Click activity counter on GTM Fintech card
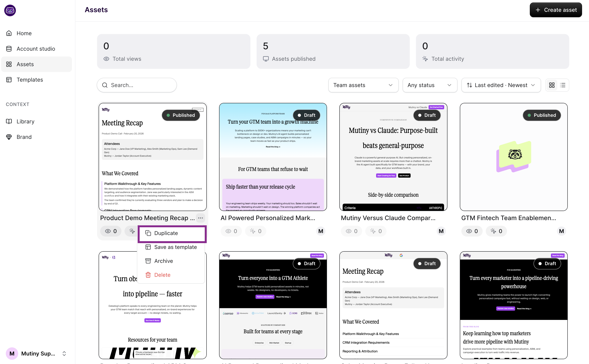The width and height of the screenshot is (589, 364). click(x=496, y=231)
